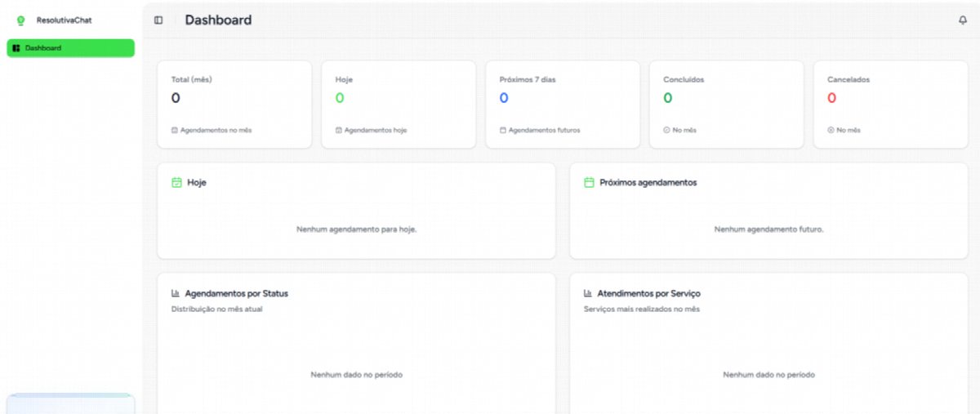The image size is (980, 414).
Task: Click the calendar icon beside Agendamentos hoje
Action: click(339, 130)
